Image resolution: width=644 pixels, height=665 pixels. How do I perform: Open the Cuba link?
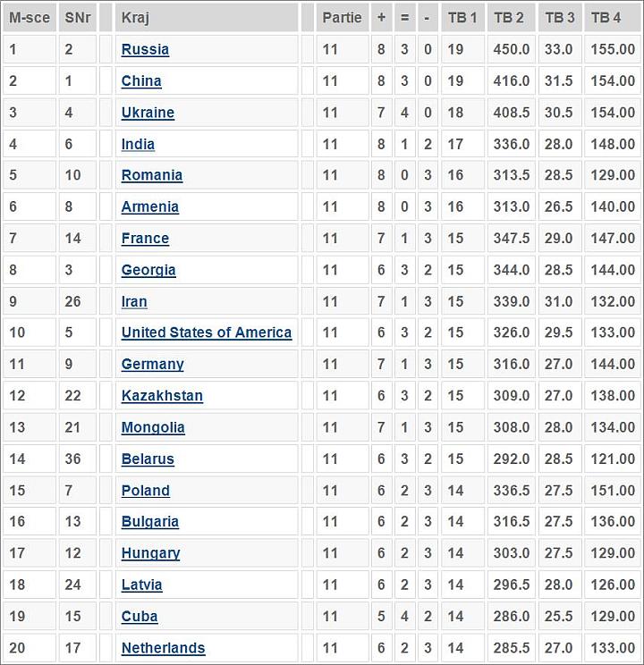pyautogui.click(x=140, y=616)
